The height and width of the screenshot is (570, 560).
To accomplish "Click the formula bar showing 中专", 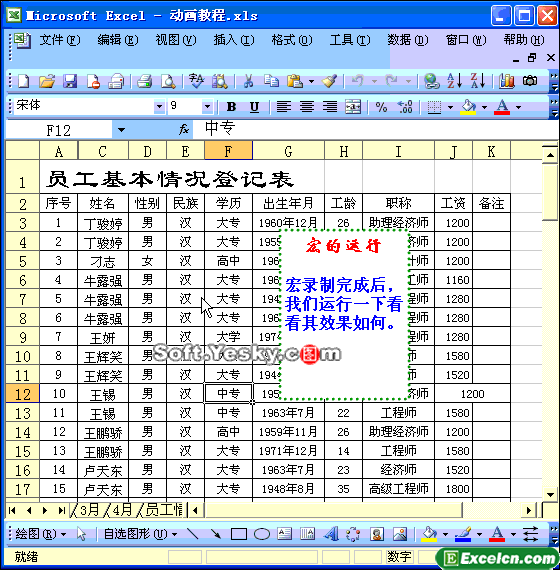I will 375,129.
